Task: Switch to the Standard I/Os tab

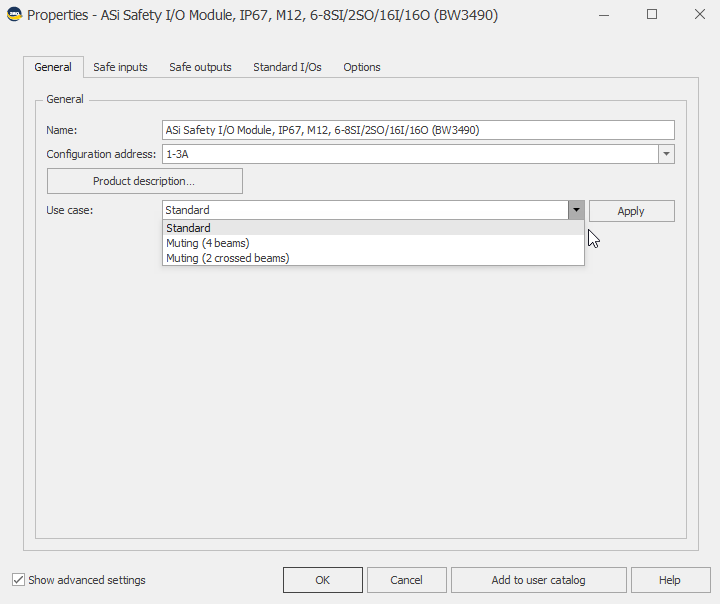Action: (287, 67)
